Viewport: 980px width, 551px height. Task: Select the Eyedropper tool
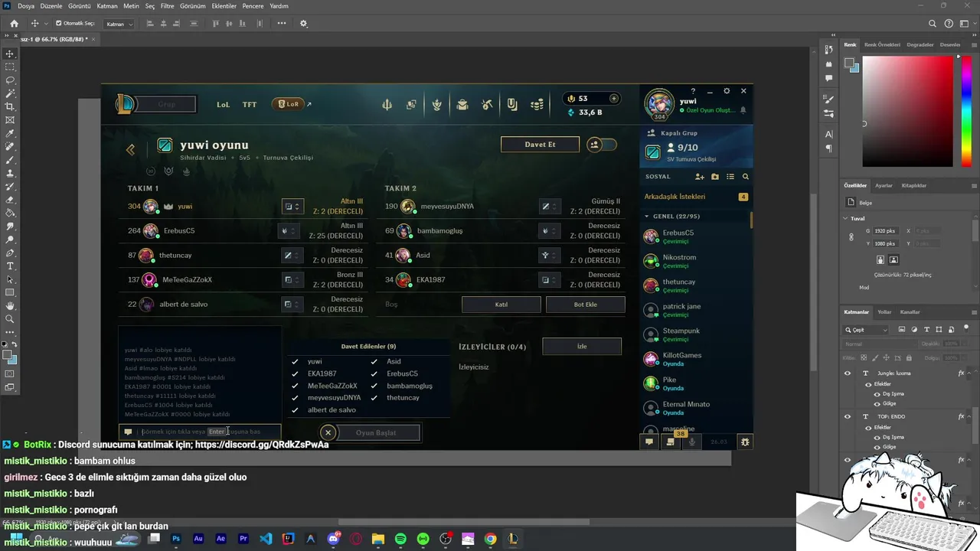(10, 133)
